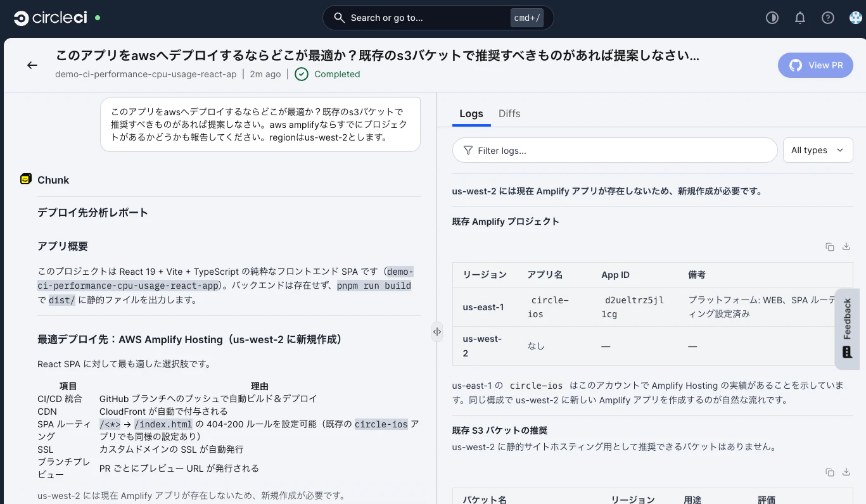The width and height of the screenshot is (866, 504).
Task: Click the user prompt message bubble
Action: (260, 124)
